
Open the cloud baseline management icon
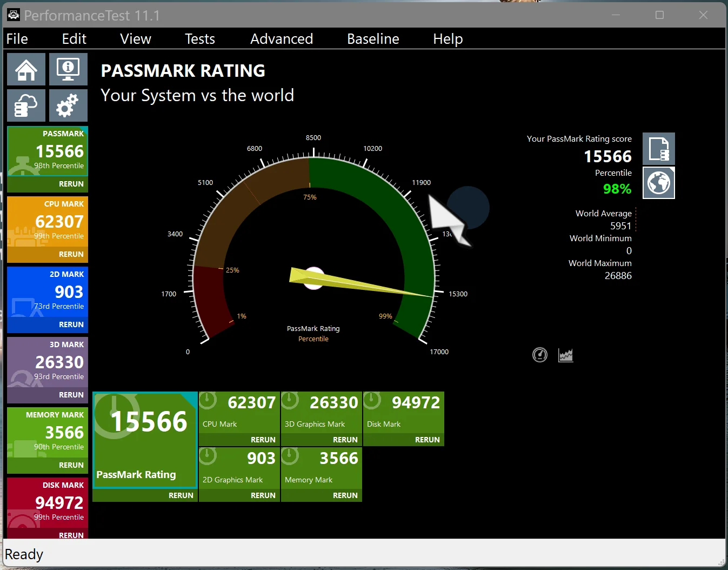[26, 105]
